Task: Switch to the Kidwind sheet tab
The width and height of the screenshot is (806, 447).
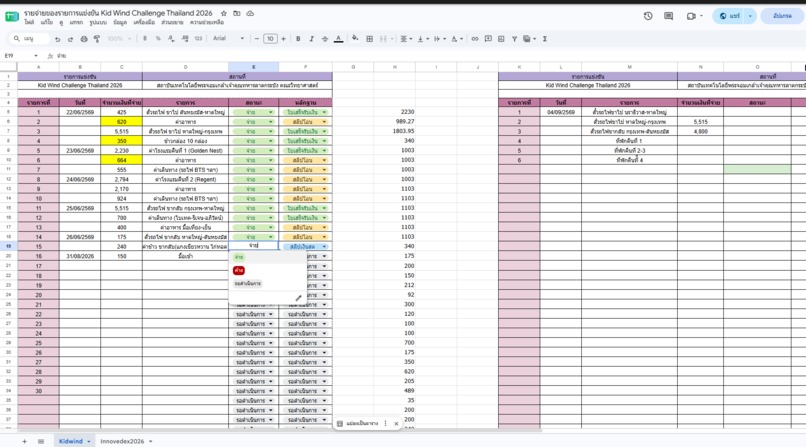Action: coord(70,441)
